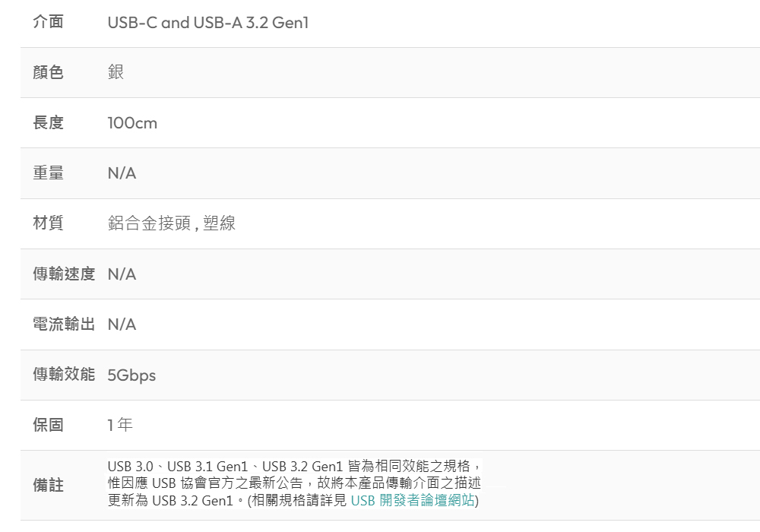The width and height of the screenshot is (760, 532).
Task: Select the USB-C and USB-A 3.2 Gen1 value
Action: point(208,22)
